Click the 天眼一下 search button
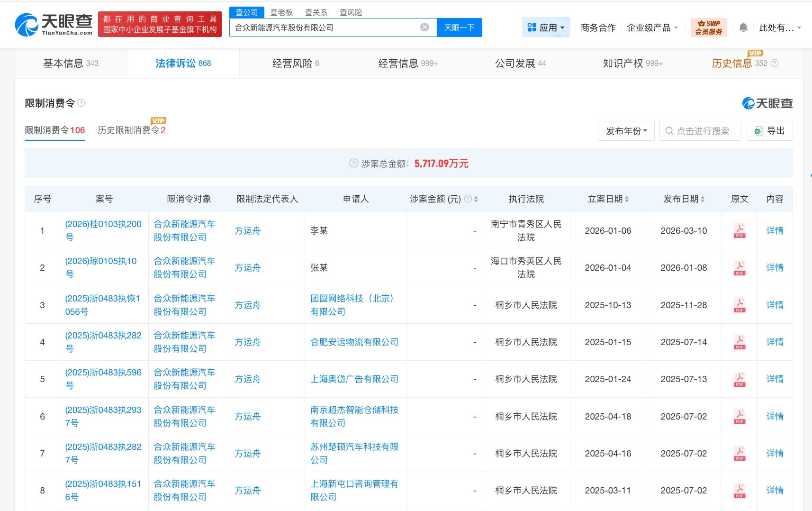This screenshot has height=511, width=812. tap(459, 27)
